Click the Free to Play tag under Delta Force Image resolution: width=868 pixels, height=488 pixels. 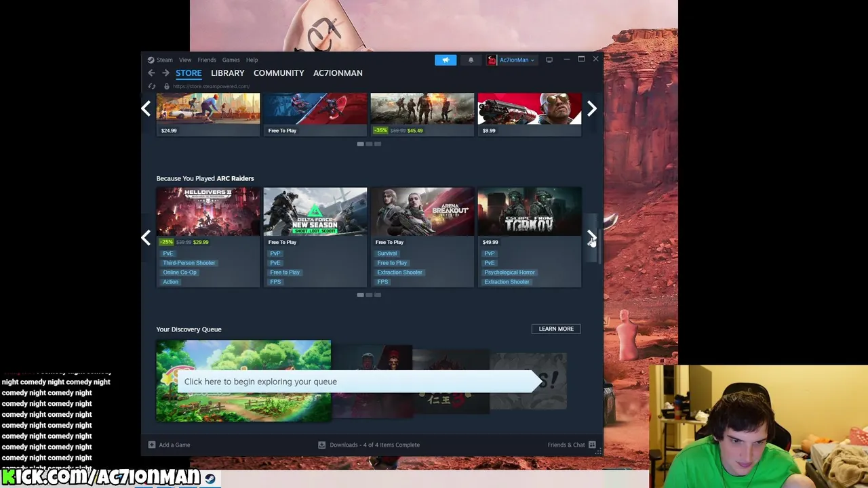coord(285,272)
